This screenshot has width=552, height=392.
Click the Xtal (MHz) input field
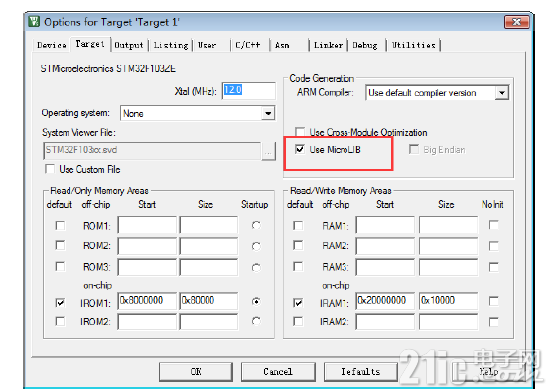coord(248,90)
